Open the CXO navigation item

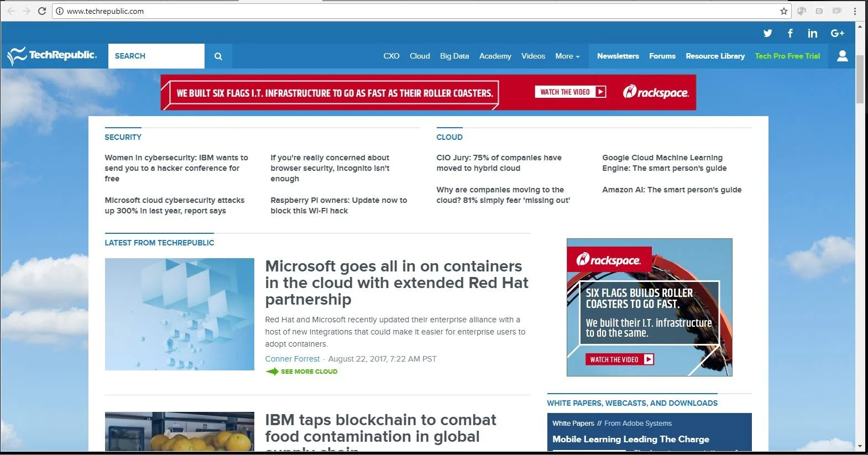[391, 56]
